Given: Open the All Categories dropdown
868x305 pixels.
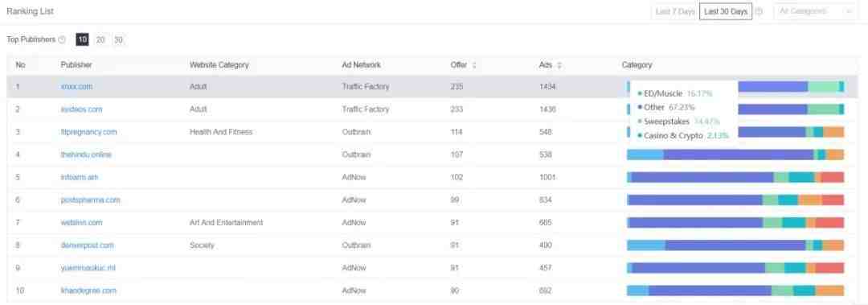Looking at the screenshot, I should (816, 11).
